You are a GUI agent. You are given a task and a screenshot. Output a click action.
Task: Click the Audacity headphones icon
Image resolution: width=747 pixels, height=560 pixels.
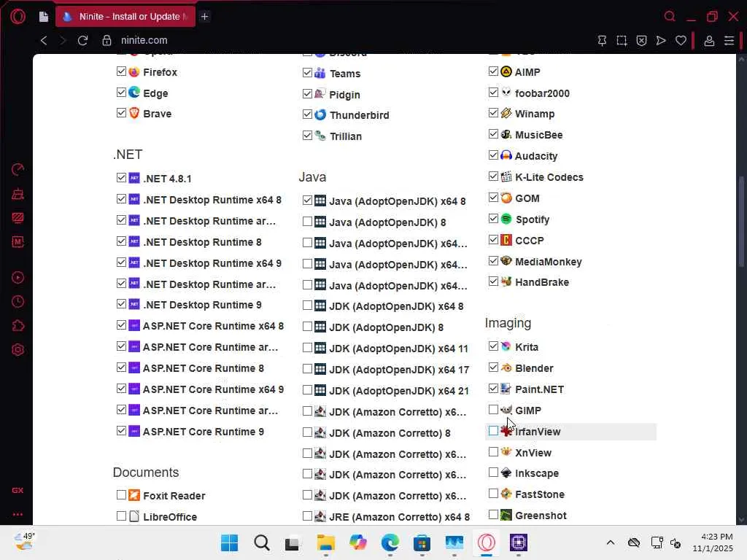(506, 155)
